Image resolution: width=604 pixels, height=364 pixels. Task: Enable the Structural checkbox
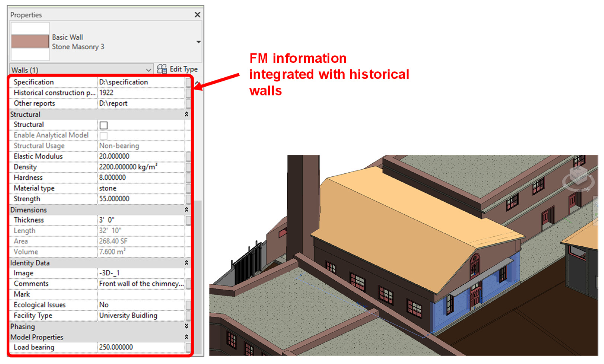pyautogui.click(x=103, y=125)
